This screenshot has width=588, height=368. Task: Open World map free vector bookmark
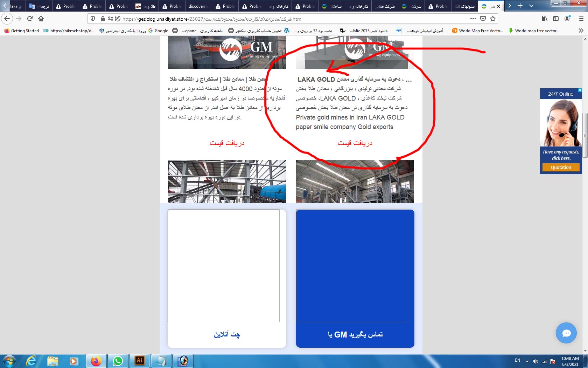(x=534, y=31)
